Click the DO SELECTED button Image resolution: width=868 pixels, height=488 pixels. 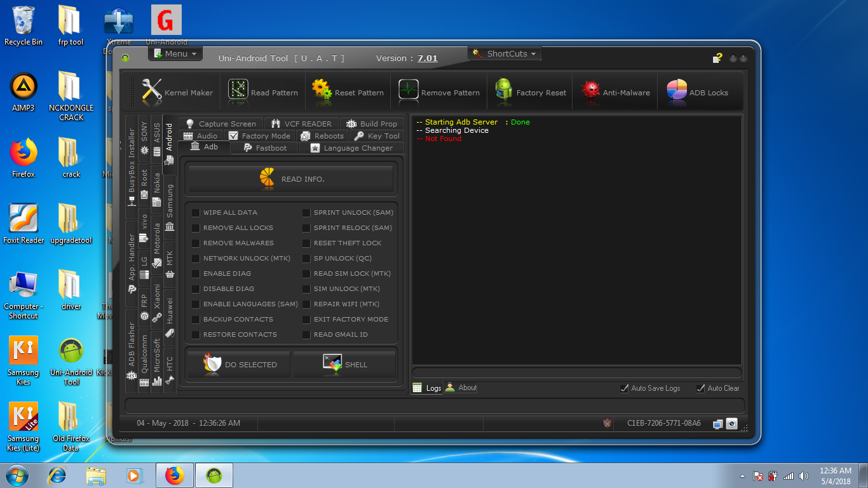(239, 365)
